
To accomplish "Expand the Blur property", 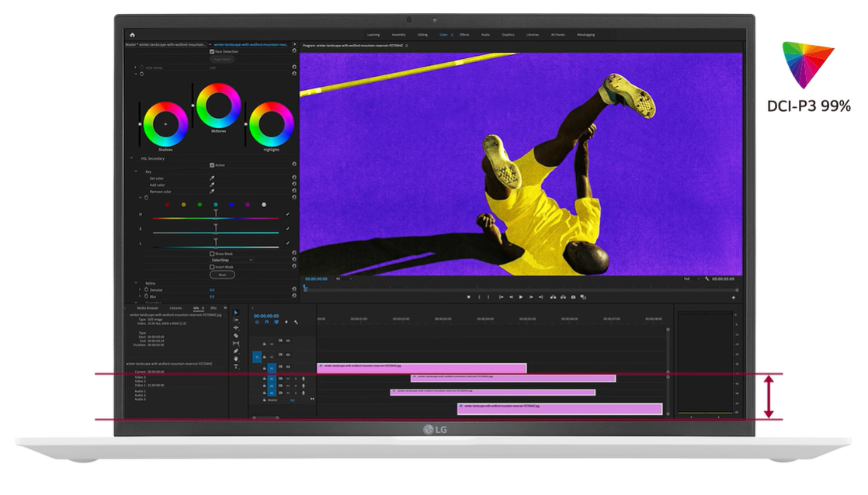I will [140, 296].
